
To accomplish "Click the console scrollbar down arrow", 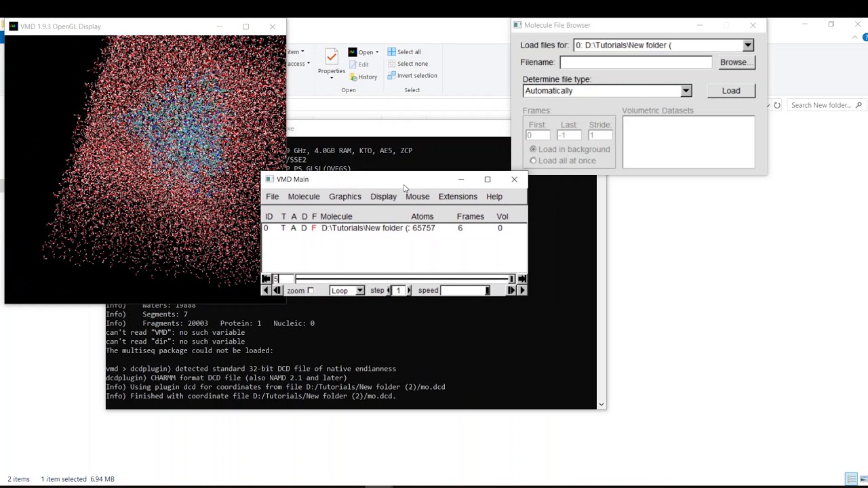I will [x=601, y=405].
